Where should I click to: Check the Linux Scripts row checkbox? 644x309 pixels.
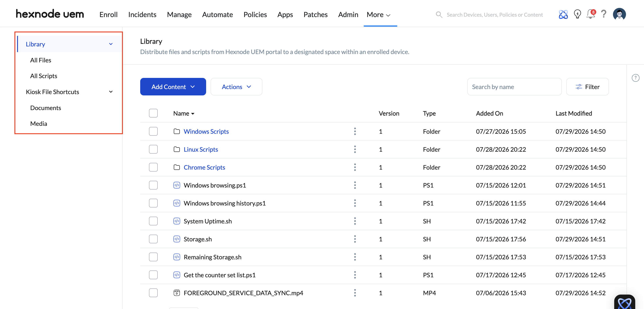[153, 149]
